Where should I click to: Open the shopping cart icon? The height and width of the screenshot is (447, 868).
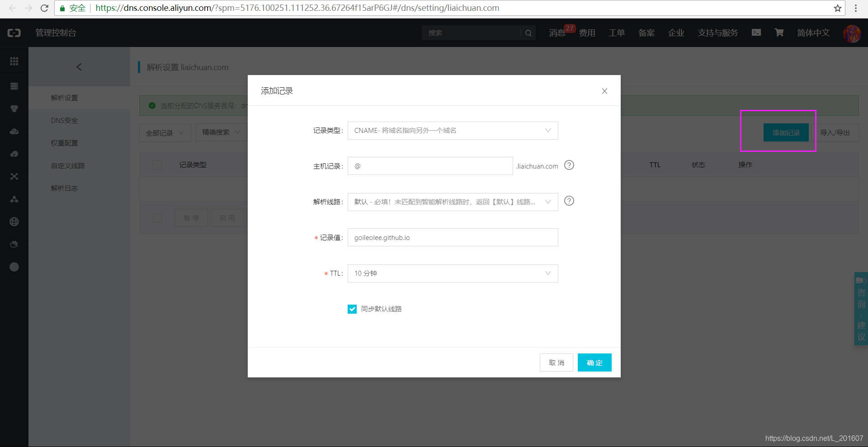(779, 33)
